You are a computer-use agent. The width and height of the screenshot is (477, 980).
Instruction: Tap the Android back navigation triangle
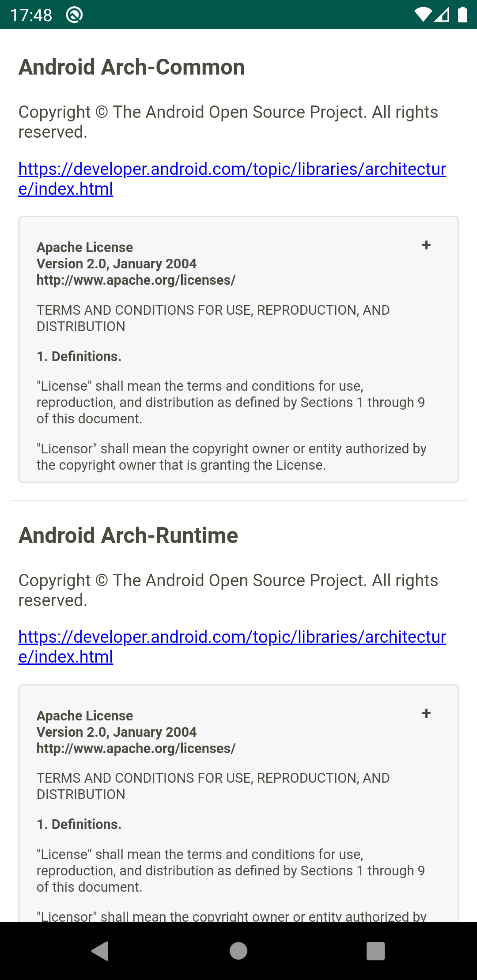point(100,951)
